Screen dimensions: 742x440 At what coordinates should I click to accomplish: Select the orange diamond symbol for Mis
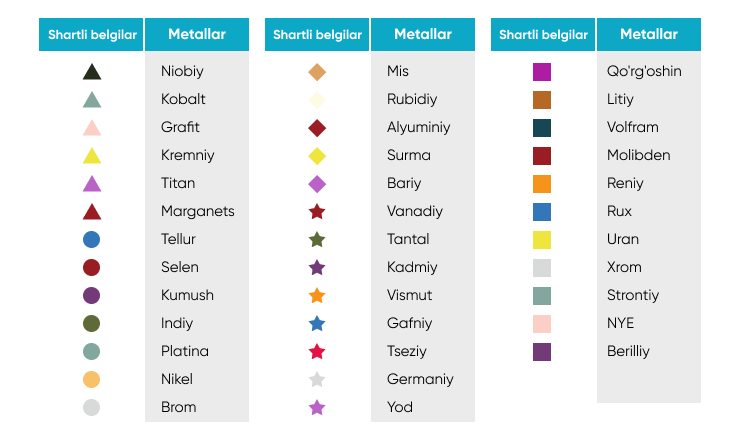317,72
